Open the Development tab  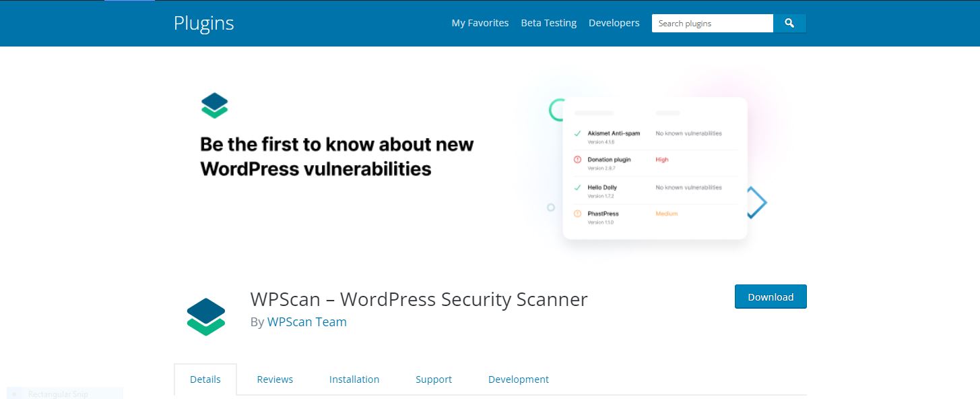519,379
